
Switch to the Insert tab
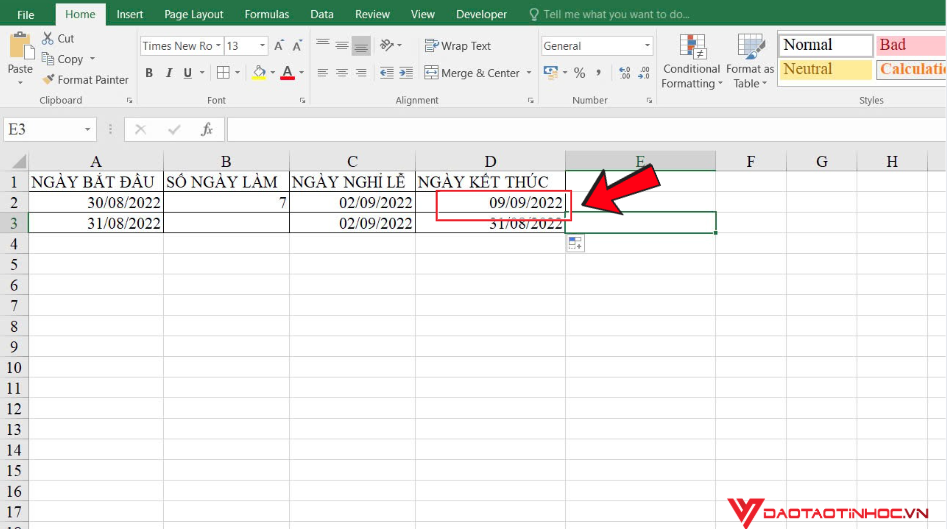[x=130, y=14]
